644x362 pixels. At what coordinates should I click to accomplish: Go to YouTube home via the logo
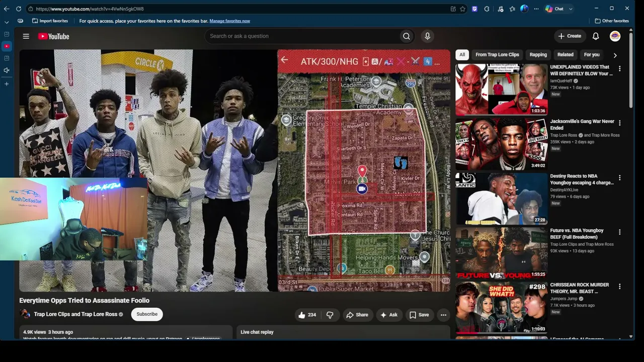53,36
